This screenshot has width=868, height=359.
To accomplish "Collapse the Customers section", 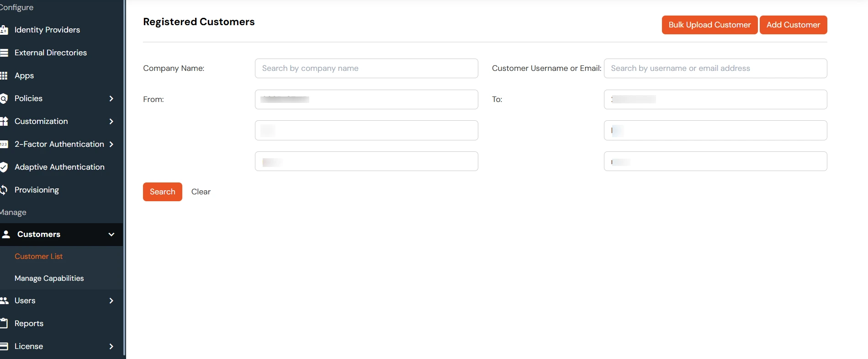I will click(x=111, y=234).
